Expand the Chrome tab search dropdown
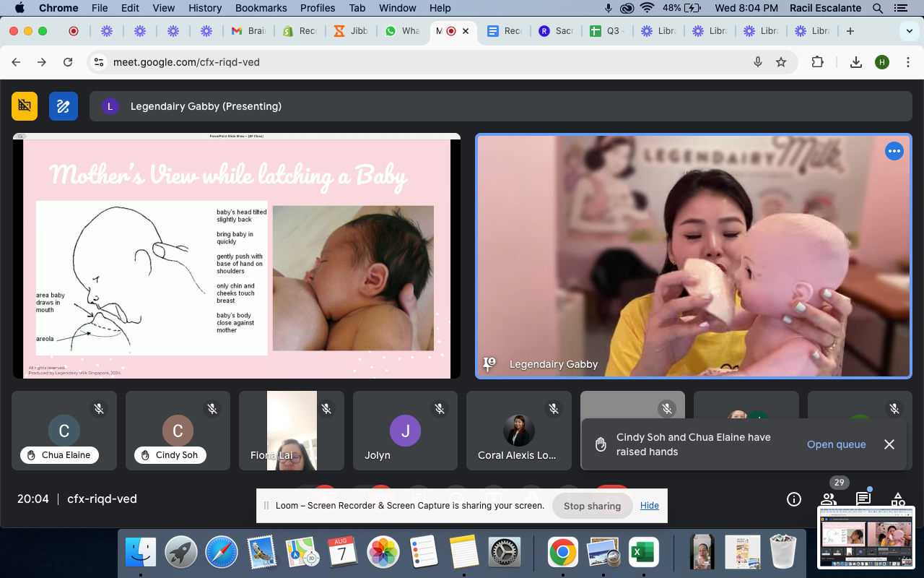The height and width of the screenshot is (578, 924). [x=909, y=31]
